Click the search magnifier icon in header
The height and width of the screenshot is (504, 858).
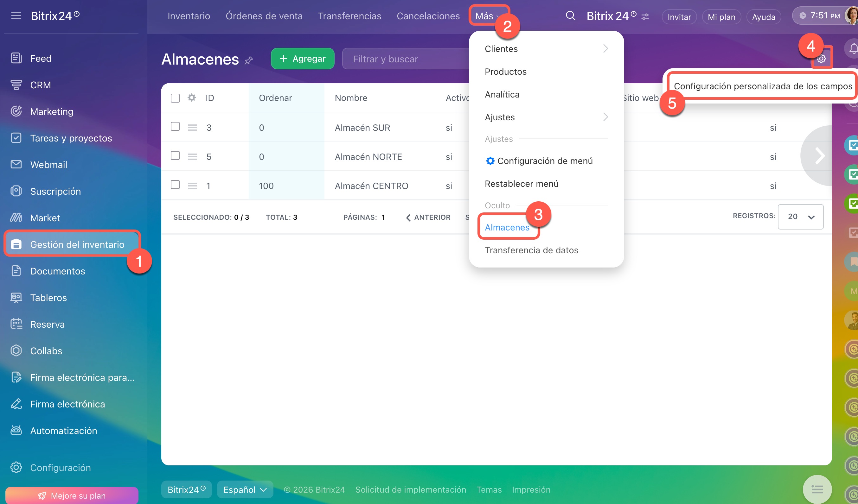tap(570, 16)
